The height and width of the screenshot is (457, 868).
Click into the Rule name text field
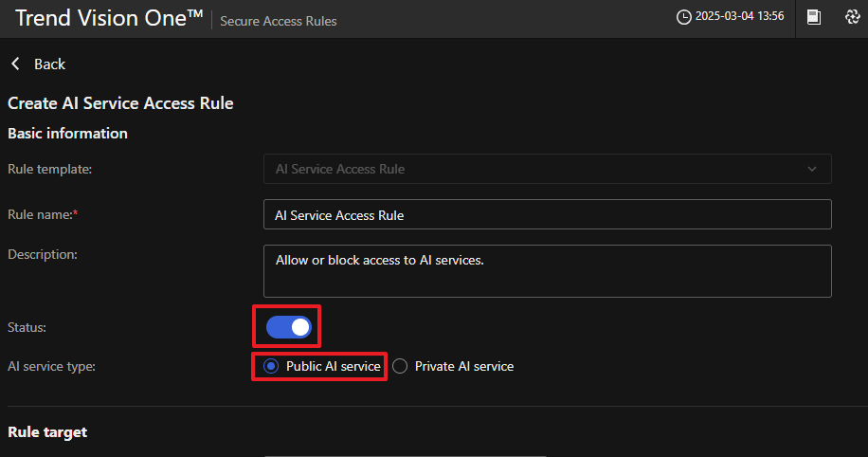click(x=547, y=215)
